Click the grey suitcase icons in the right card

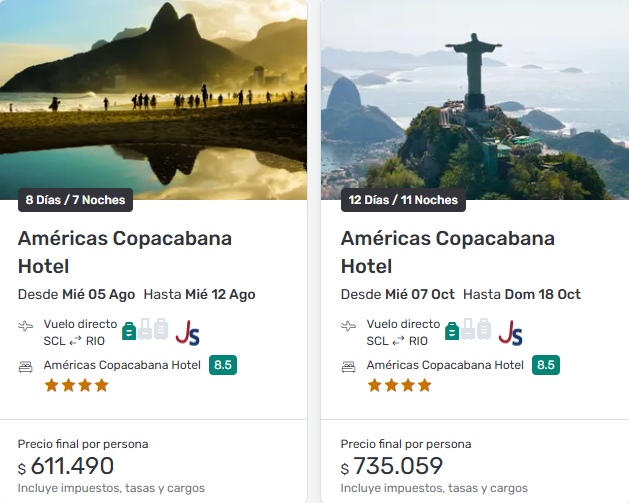pyautogui.click(x=476, y=330)
